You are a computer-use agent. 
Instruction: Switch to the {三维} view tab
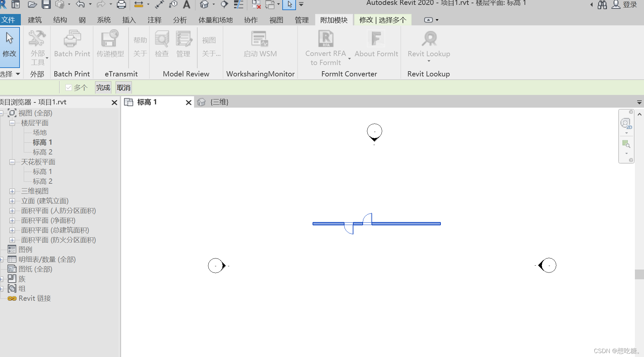click(x=219, y=102)
